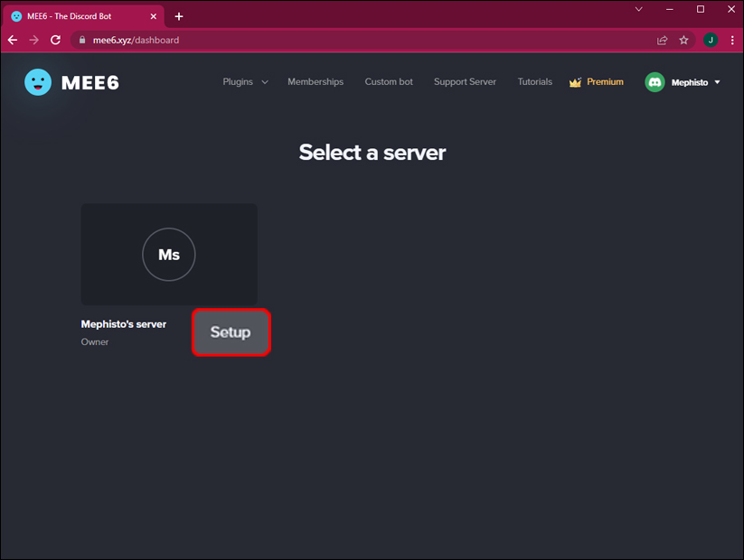Viewport: 744px width, 560px height.
Task: Open the Premium page
Action: point(605,81)
